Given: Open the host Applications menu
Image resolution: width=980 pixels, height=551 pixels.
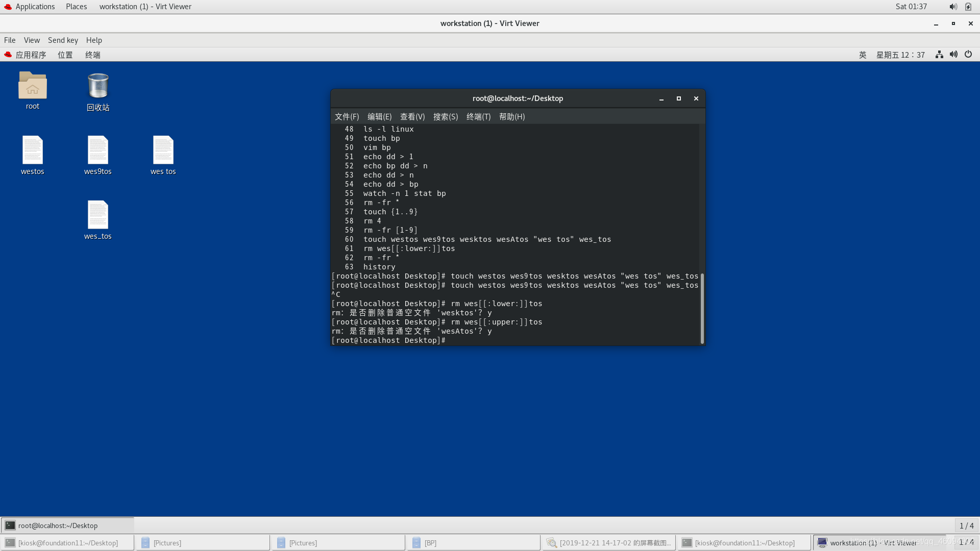Looking at the screenshot, I should point(35,7).
